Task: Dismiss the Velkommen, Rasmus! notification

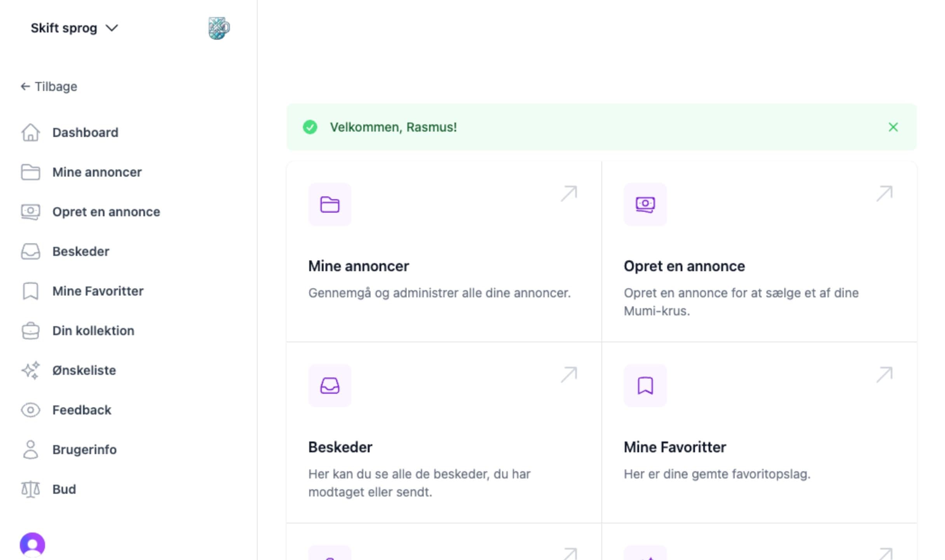Action: point(893,127)
